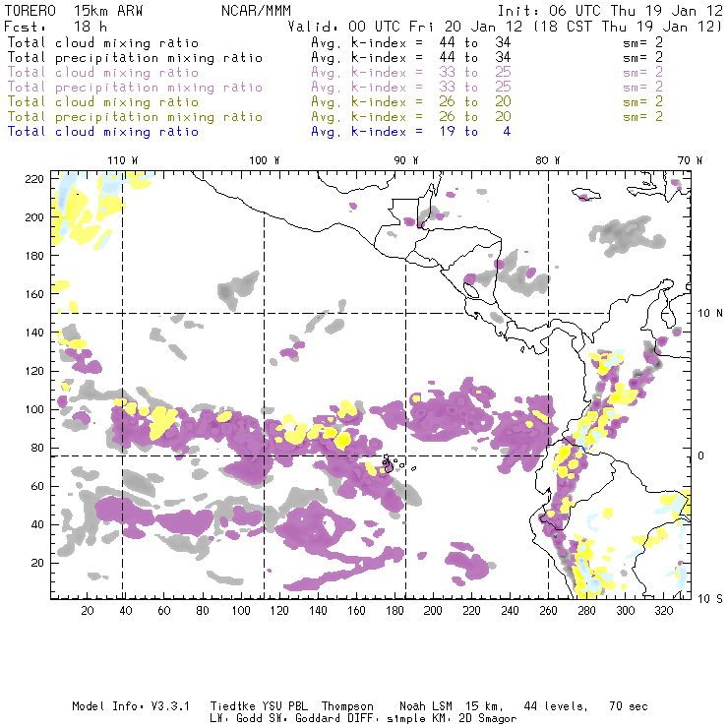Click black 'Total precipitation mixing ratio' legend line
This screenshot has height=728, width=728.
[135, 58]
